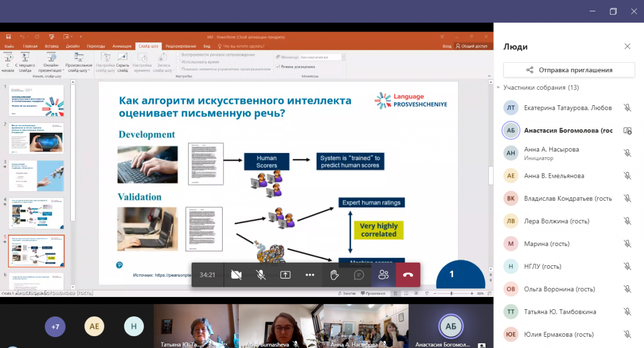Select slide 4 thumbnail
644x348 pixels.
pos(35,213)
